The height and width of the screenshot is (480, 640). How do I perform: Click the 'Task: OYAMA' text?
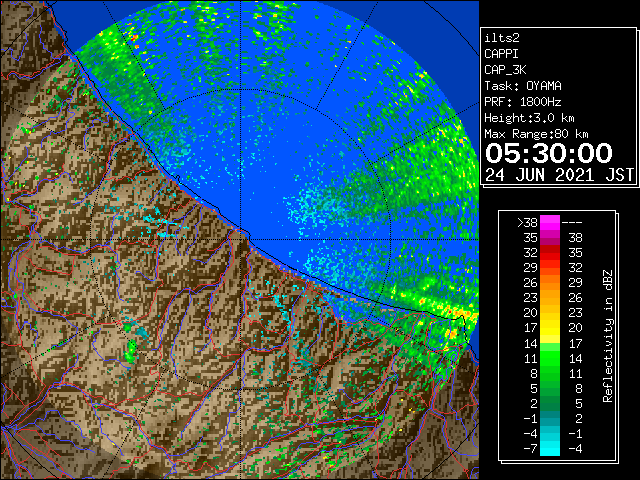tap(523, 86)
